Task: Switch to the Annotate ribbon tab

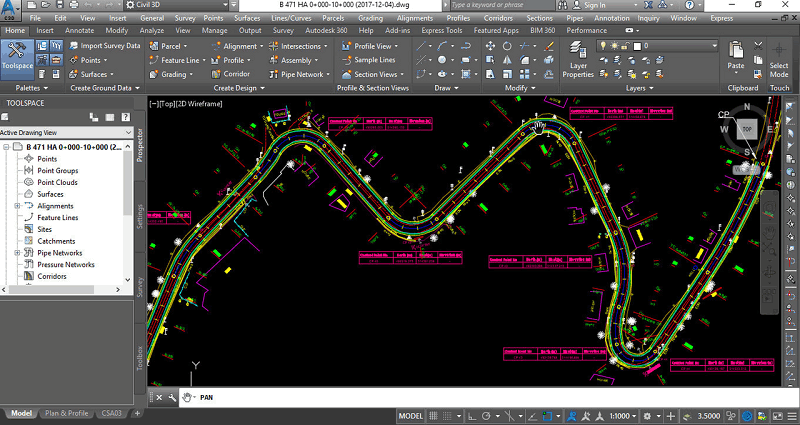Action: tap(80, 30)
